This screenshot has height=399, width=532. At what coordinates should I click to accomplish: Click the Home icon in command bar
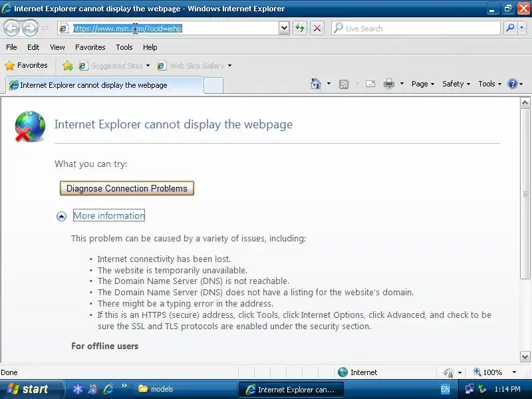pos(316,84)
